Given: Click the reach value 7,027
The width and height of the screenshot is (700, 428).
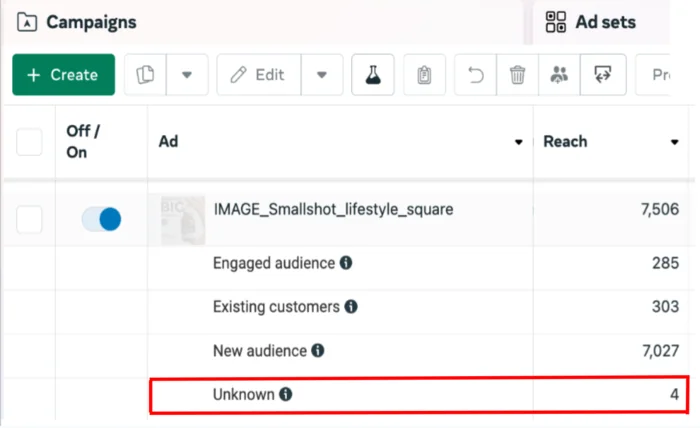Looking at the screenshot, I should [x=660, y=351].
